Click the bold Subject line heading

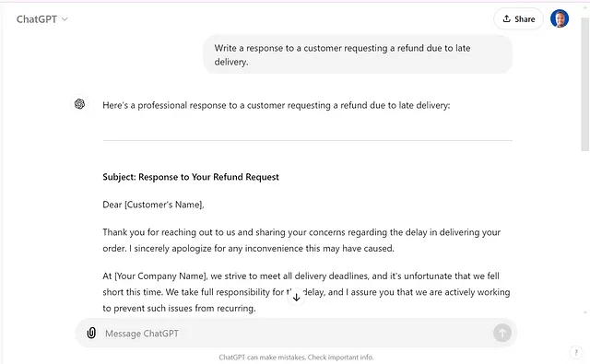191,177
